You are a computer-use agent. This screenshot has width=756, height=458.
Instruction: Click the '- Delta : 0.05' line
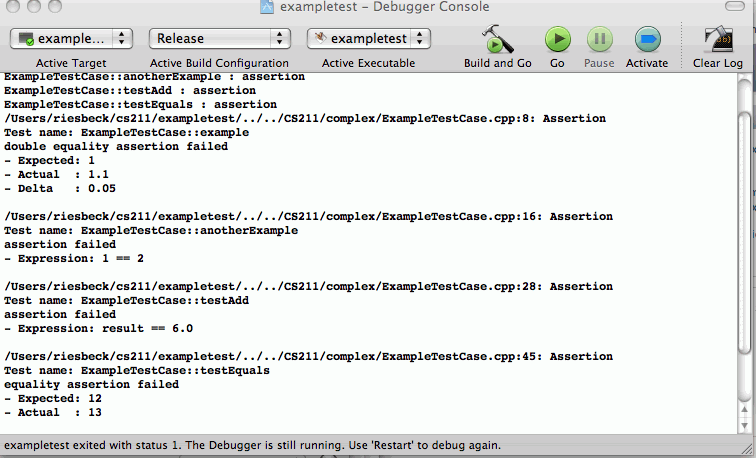pyautogui.click(x=60, y=189)
